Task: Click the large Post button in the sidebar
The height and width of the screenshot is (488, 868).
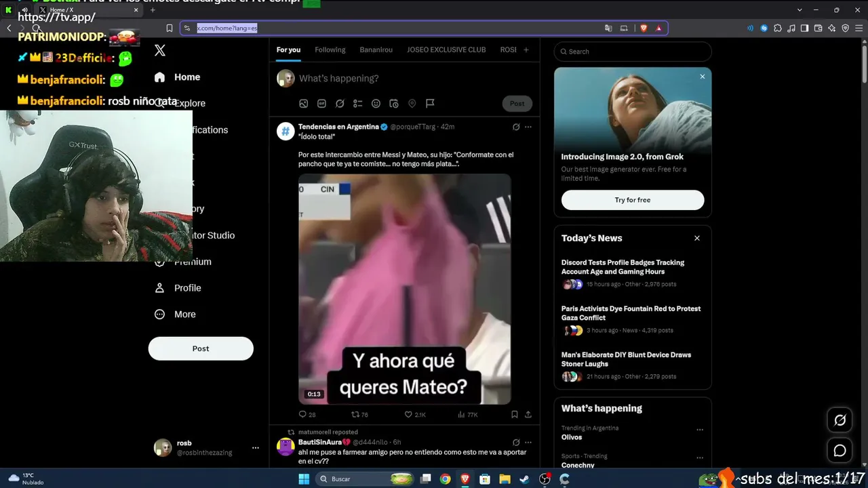Action: point(201,348)
